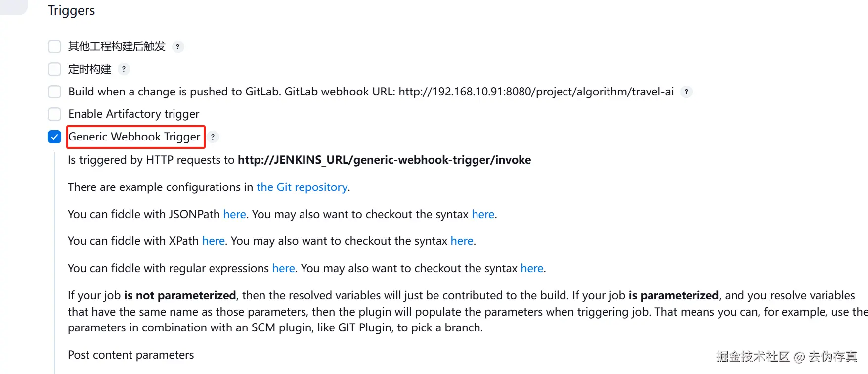Uncheck the Generic Webhook Trigger checkbox

(55, 137)
